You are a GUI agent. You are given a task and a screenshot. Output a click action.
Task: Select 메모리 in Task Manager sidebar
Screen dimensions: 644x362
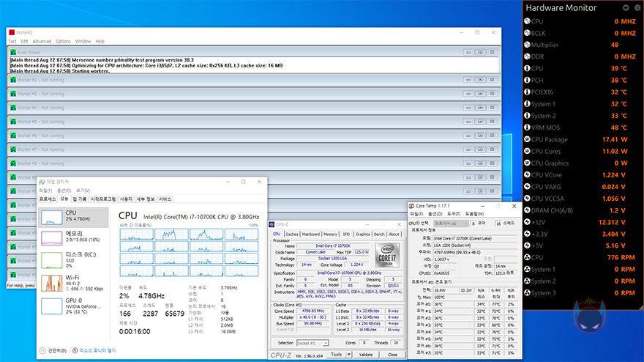point(75,237)
